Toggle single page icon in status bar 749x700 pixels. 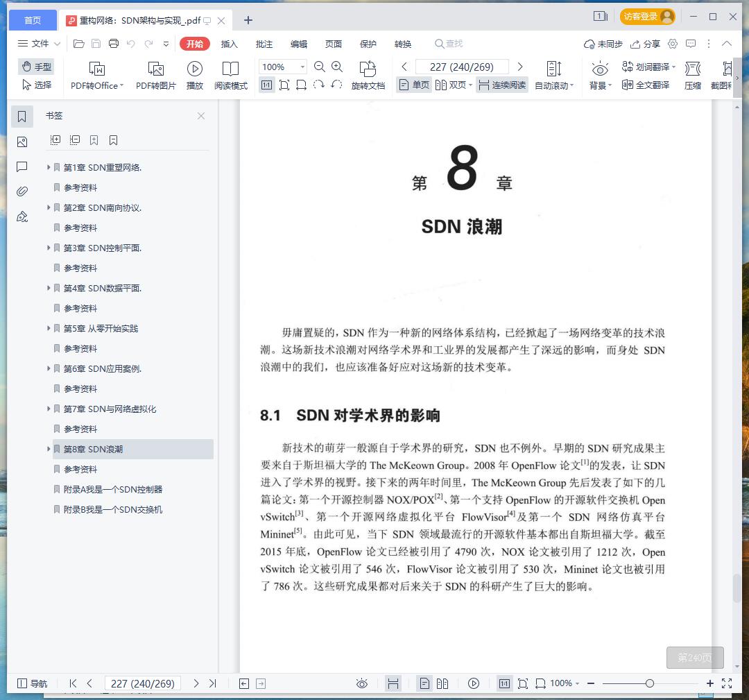424,684
